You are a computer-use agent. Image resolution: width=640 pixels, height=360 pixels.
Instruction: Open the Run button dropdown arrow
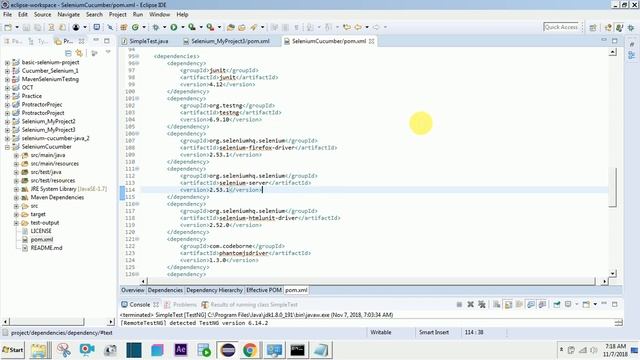click(182, 27)
